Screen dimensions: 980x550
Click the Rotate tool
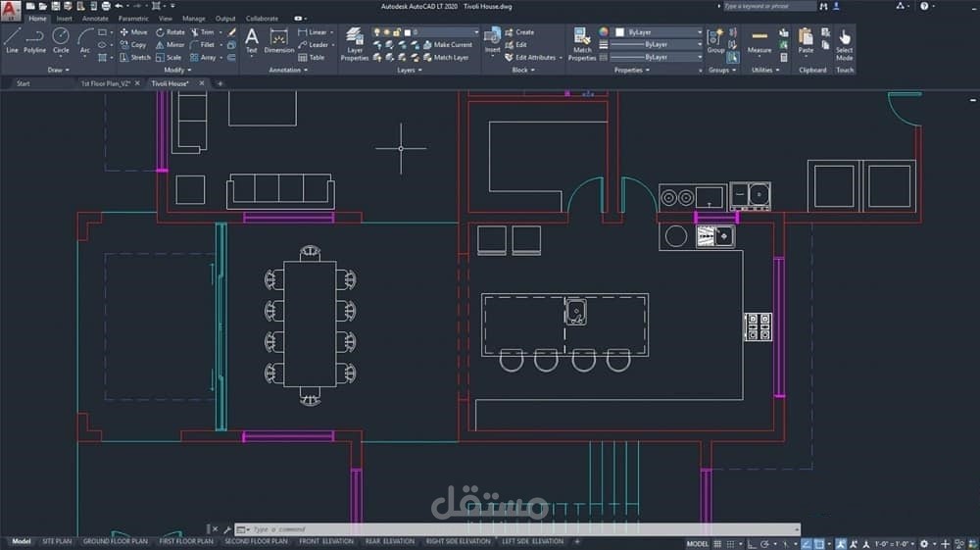point(170,32)
